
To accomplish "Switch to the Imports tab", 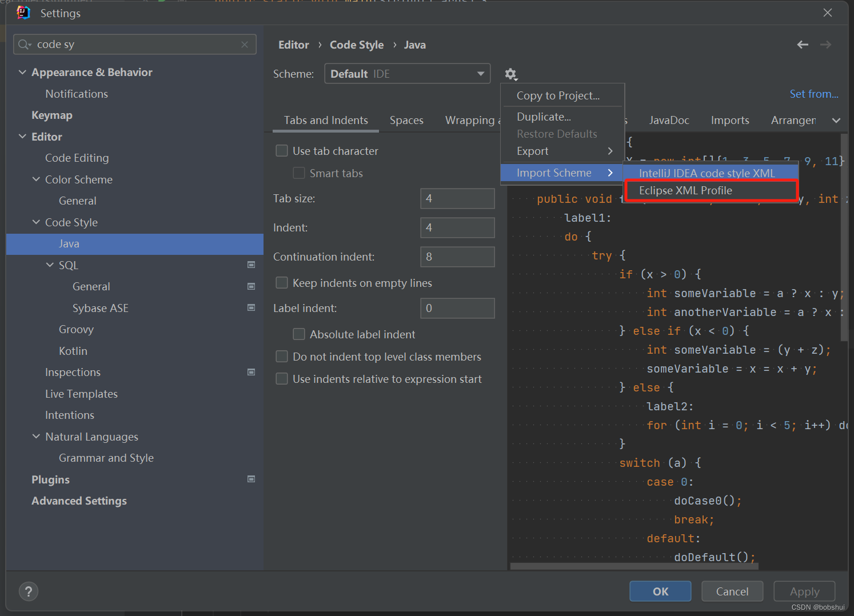I will point(730,120).
